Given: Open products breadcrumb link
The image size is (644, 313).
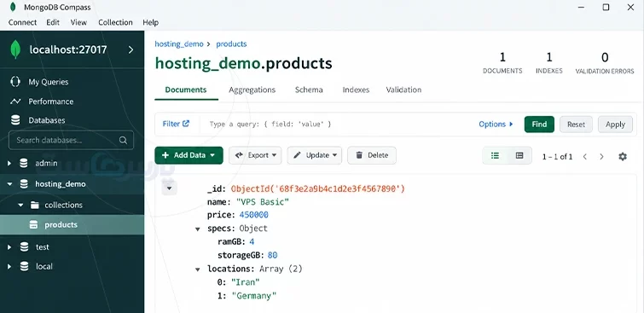Looking at the screenshot, I should 231,44.
